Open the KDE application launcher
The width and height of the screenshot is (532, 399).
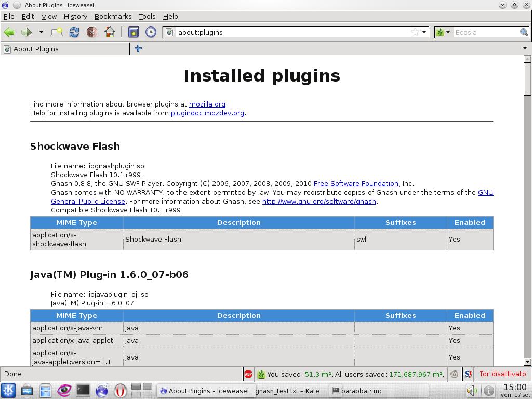8,391
